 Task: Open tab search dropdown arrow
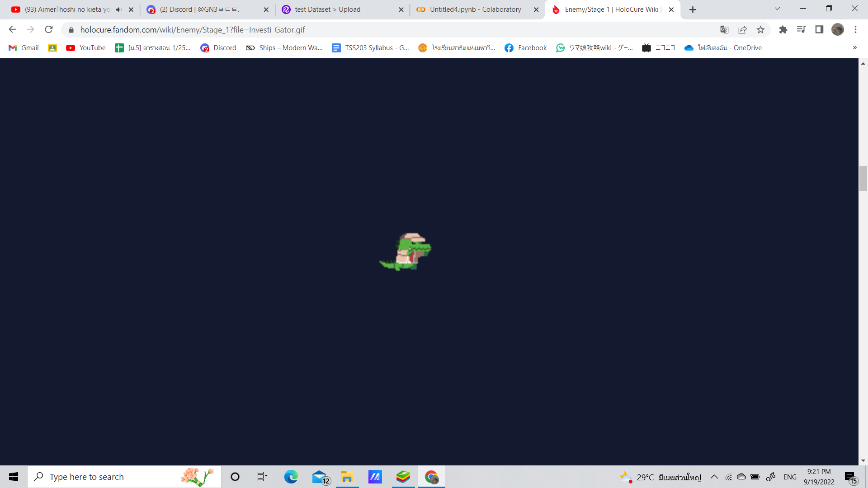click(x=777, y=9)
